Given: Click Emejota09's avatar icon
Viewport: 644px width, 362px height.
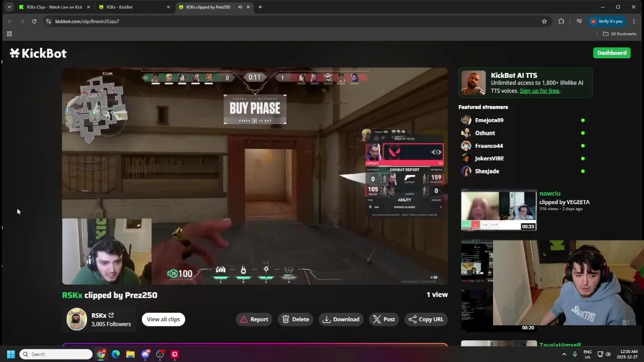Looking at the screenshot, I should 466,120.
